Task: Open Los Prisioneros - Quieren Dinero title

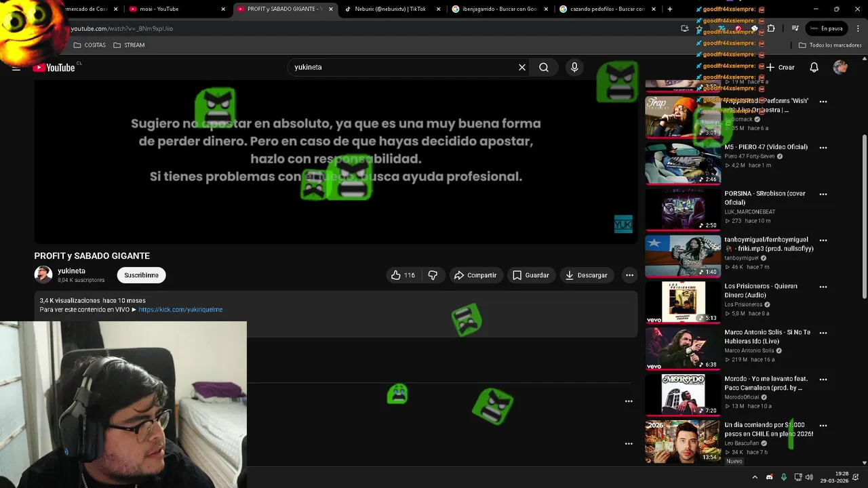Action: click(761, 291)
